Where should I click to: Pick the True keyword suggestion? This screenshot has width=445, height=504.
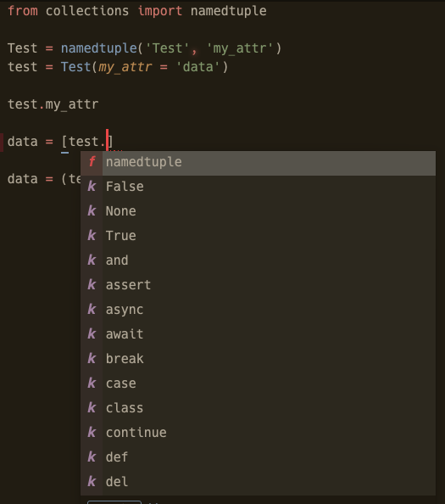click(x=258, y=236)
